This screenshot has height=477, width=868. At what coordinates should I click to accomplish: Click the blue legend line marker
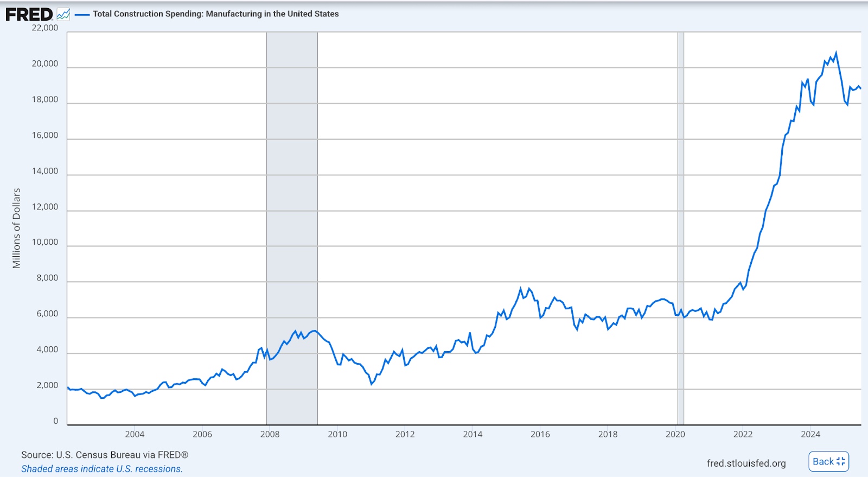[82, 15]
